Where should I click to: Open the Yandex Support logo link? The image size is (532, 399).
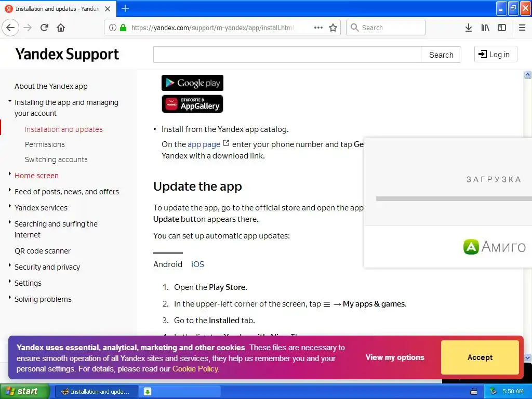pyautogui.click(x=67, y=54)
